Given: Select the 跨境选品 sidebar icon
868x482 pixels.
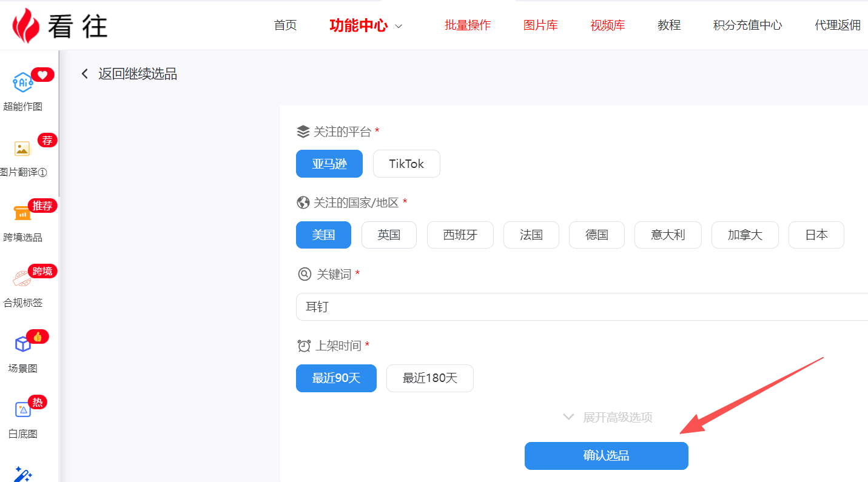Looking at the screenshot, I should click(x=22, y=214).
